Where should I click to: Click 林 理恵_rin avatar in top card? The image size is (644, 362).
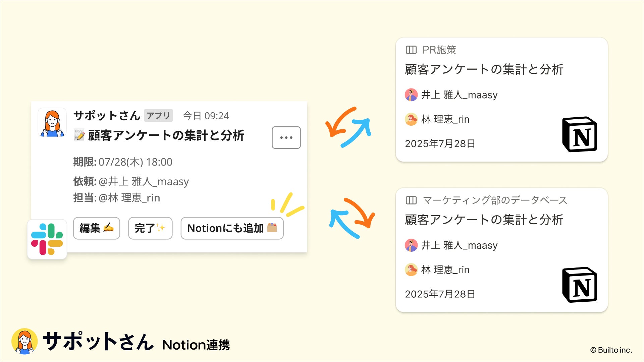411,119
